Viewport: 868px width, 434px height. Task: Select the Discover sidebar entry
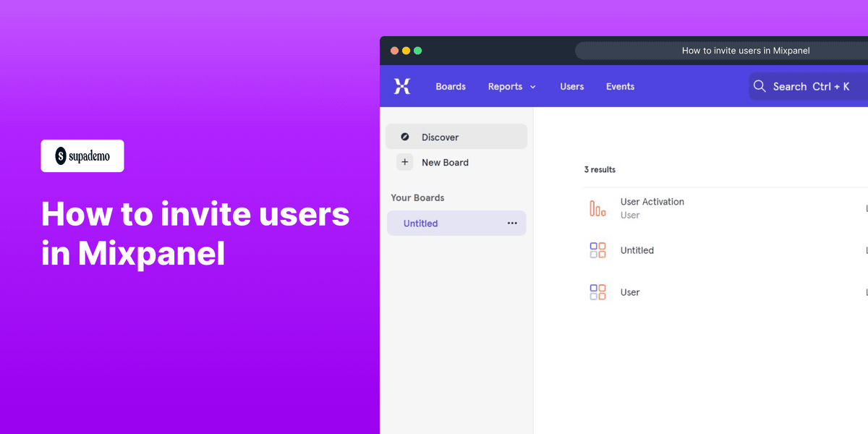(440, 136)
